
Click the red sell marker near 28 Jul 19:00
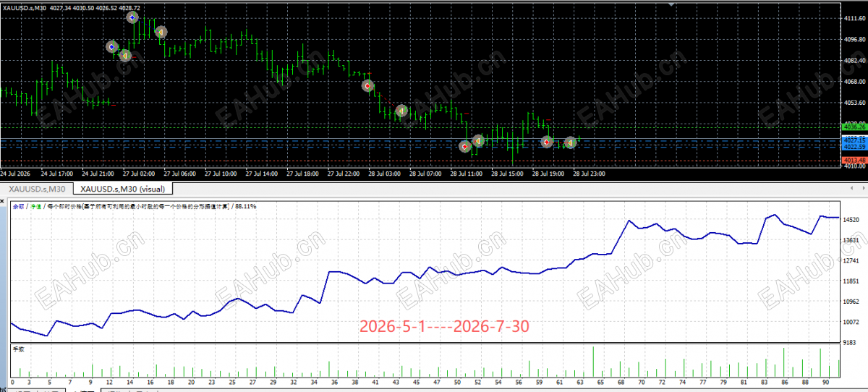point(548,142)
